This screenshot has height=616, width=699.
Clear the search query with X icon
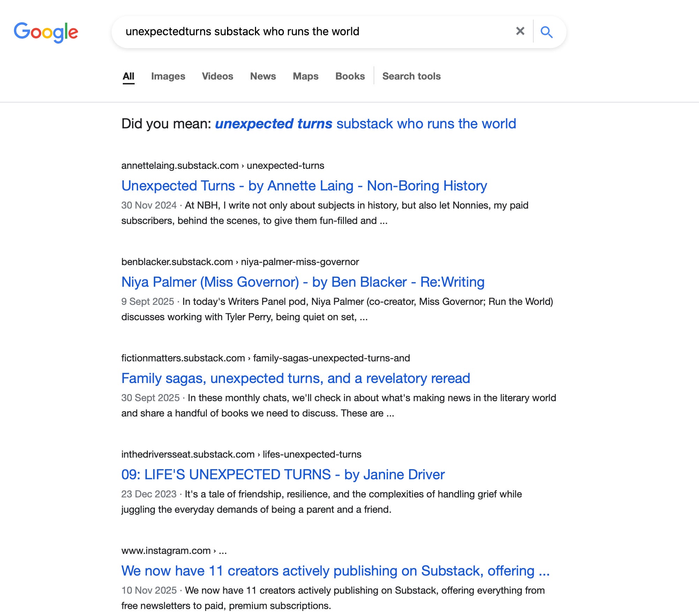tap(520, 31)
